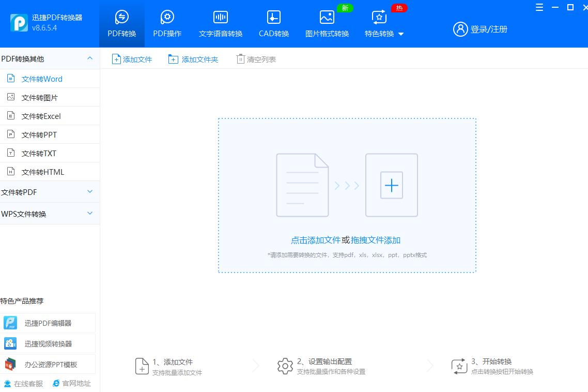
Task: Switch to CAD转换 tab
Action: pos(274,24)
